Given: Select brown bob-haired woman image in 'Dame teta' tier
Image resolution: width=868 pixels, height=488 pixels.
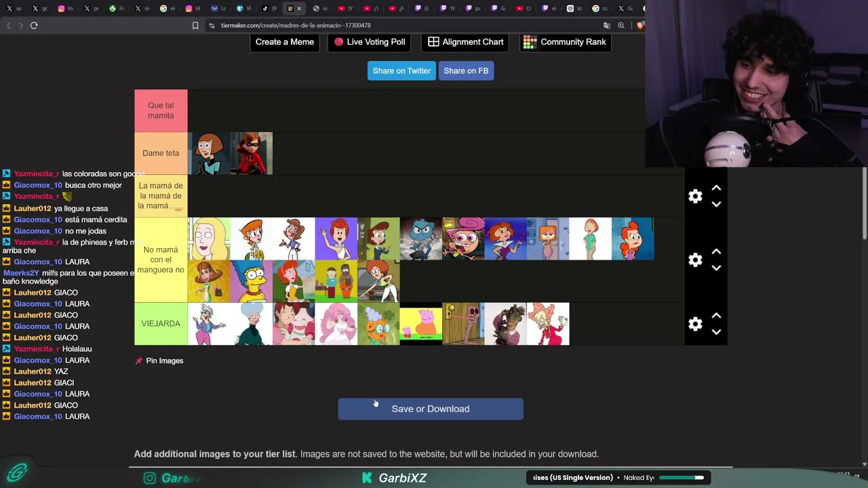Looking at the screenshot, I should [209, 153].
